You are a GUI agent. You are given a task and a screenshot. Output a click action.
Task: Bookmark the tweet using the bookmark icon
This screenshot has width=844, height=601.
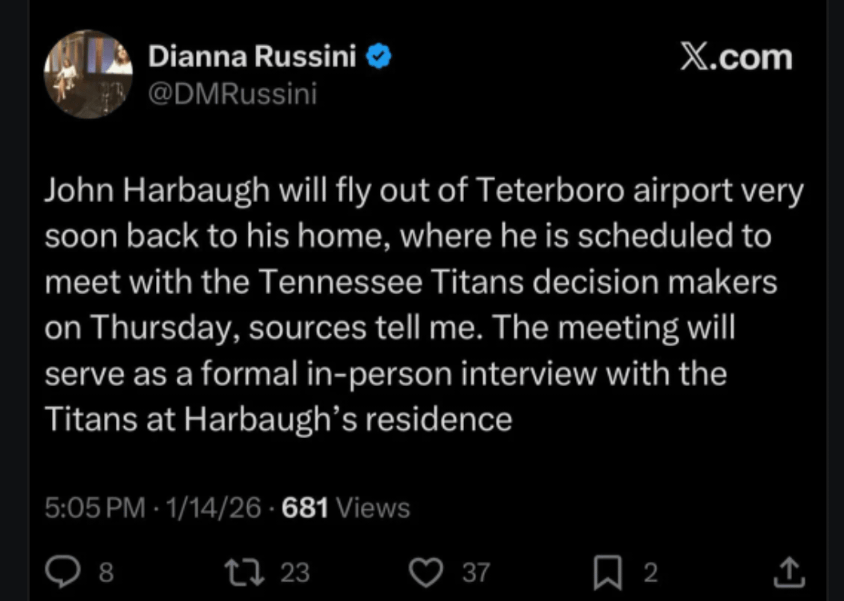[x=607, y=572]
